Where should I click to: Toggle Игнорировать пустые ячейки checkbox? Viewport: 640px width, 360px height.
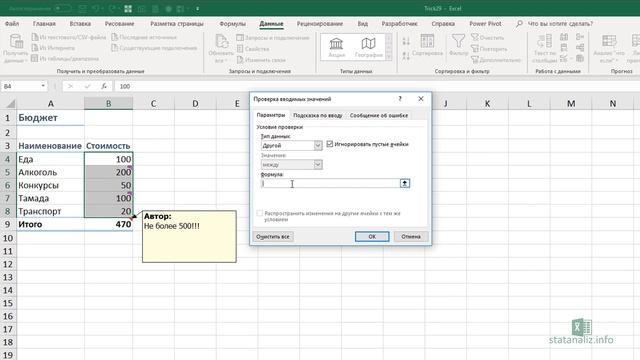pos(330,144)
